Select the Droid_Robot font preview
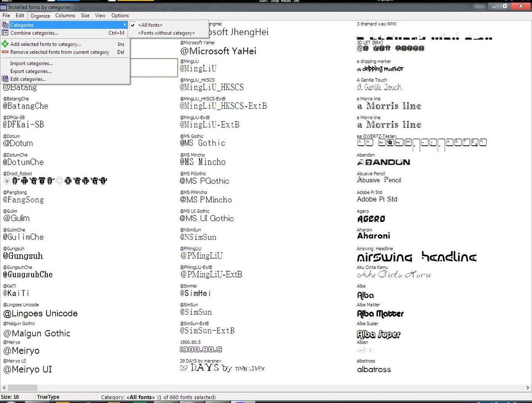This screenshot has height=403, width=532. 55,181
